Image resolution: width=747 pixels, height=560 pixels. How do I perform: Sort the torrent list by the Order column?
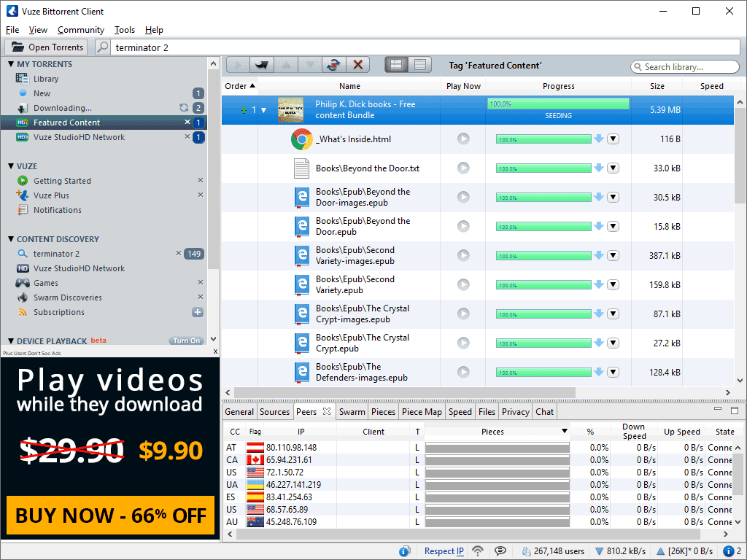click(x=239, y=86)
